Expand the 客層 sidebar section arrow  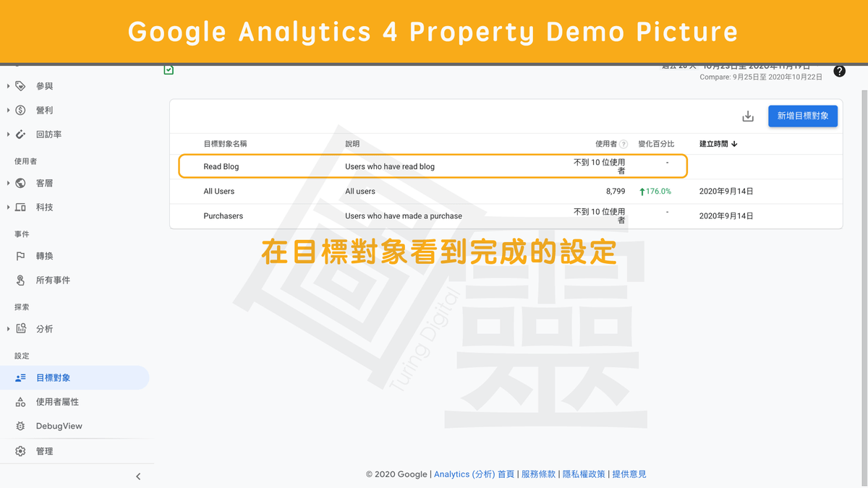9,183
